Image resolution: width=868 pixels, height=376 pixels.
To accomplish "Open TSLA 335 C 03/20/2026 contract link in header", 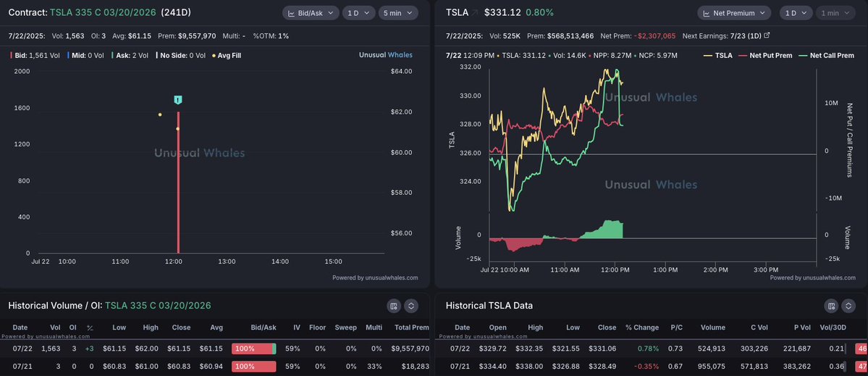I will 103,12.
